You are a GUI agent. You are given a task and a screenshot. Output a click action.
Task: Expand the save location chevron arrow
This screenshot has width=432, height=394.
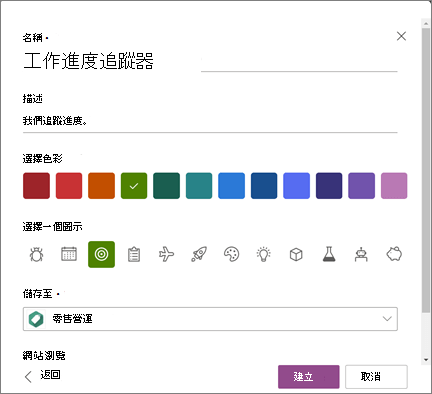(387, 319)
